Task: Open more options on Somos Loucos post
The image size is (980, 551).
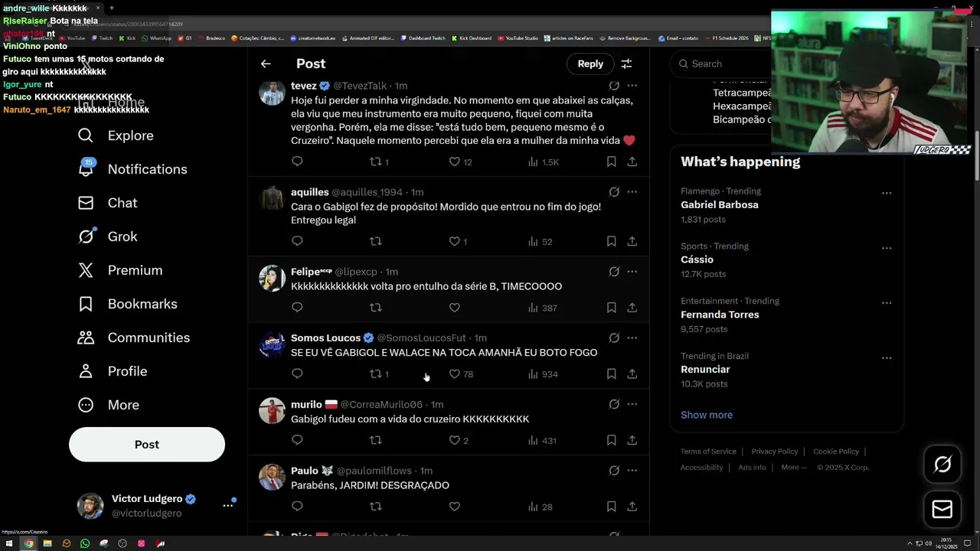Action: coord(632,337)
